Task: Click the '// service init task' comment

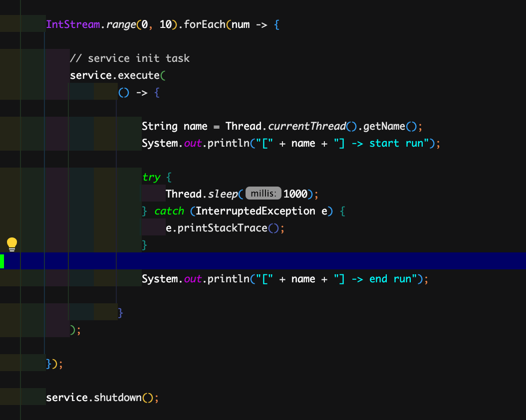Action: [x=129, y=58]
